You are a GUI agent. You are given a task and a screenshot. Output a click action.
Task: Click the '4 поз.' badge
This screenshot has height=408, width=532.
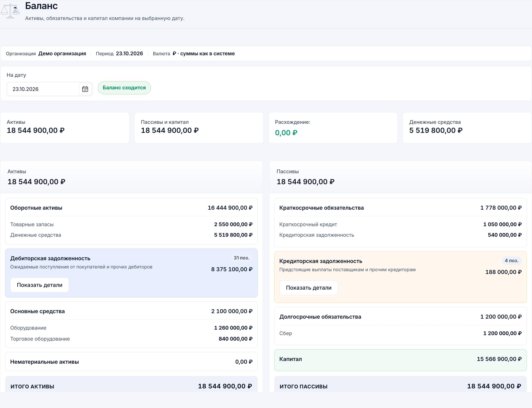click(512, 261)
